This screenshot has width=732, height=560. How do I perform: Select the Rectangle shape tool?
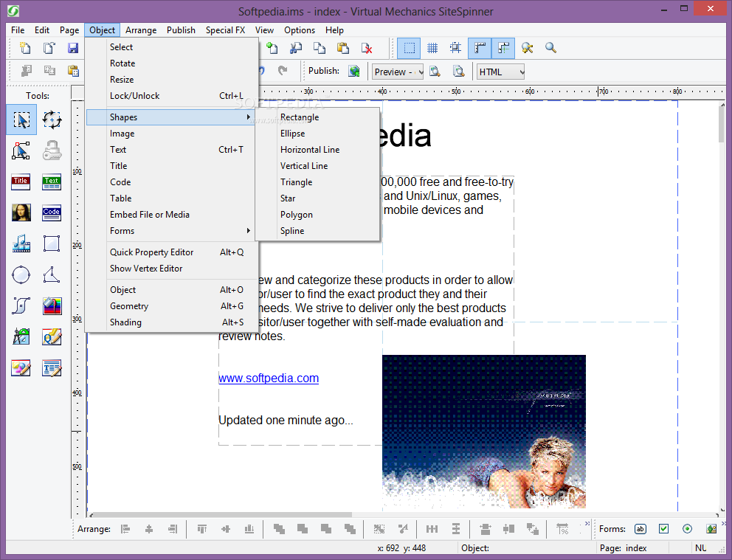point(52,243)
